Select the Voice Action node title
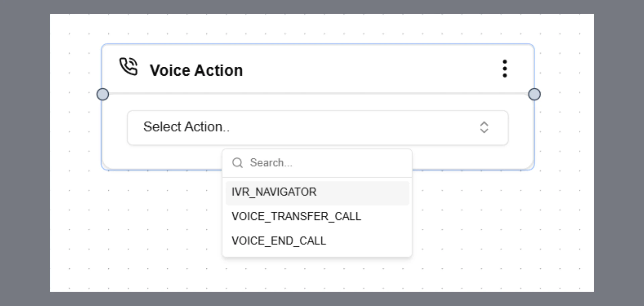Image resolution: width=644 pixels, height=306 pixels. (x=196, y=70)
